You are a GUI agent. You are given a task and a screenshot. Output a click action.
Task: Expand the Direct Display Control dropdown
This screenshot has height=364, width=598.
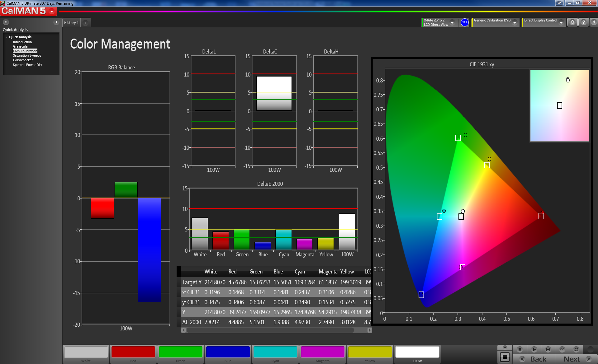561,22
